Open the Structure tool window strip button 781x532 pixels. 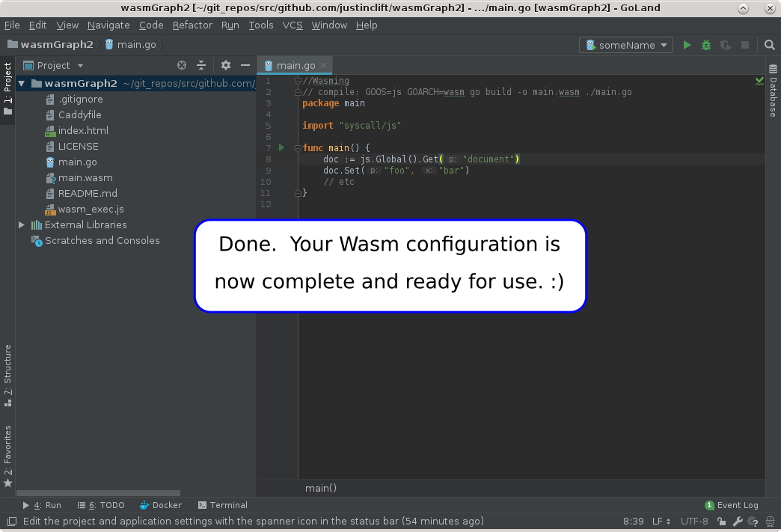[7, 375]
